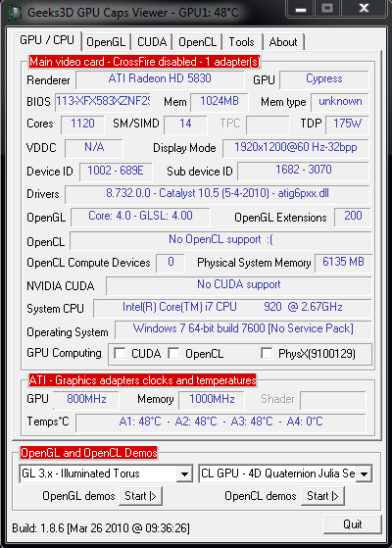The width and height of the screenshot is (392, 548).
Task: Click the No CUDA support field
Action: (x=238, y=286)
